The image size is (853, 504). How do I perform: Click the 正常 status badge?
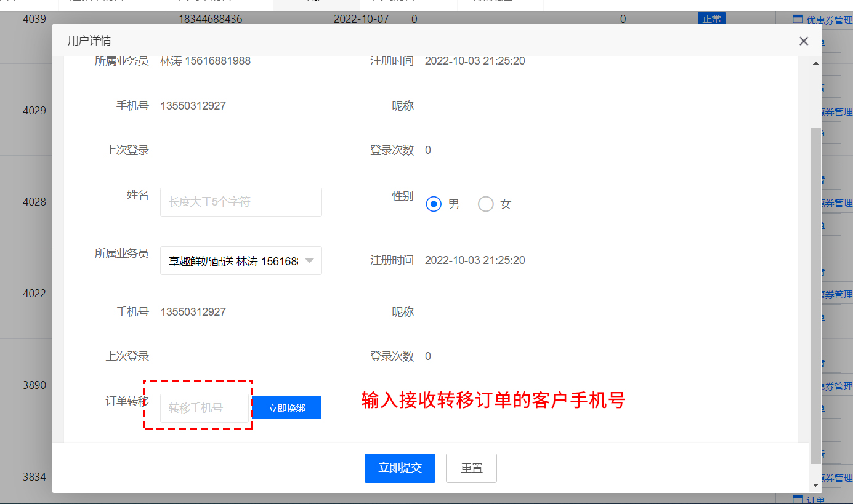711,18
